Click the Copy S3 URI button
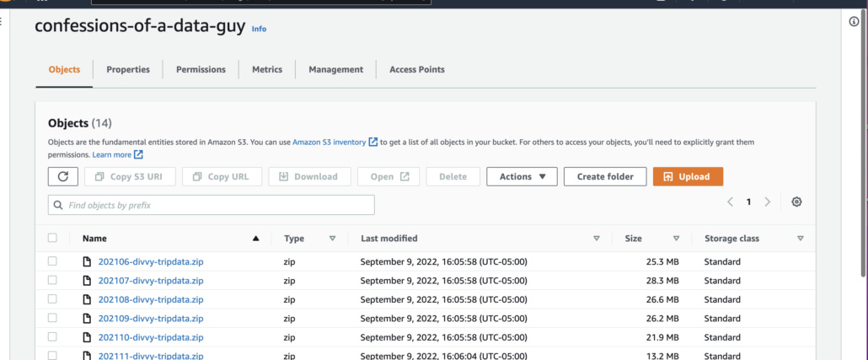 (x=130, y=177)
